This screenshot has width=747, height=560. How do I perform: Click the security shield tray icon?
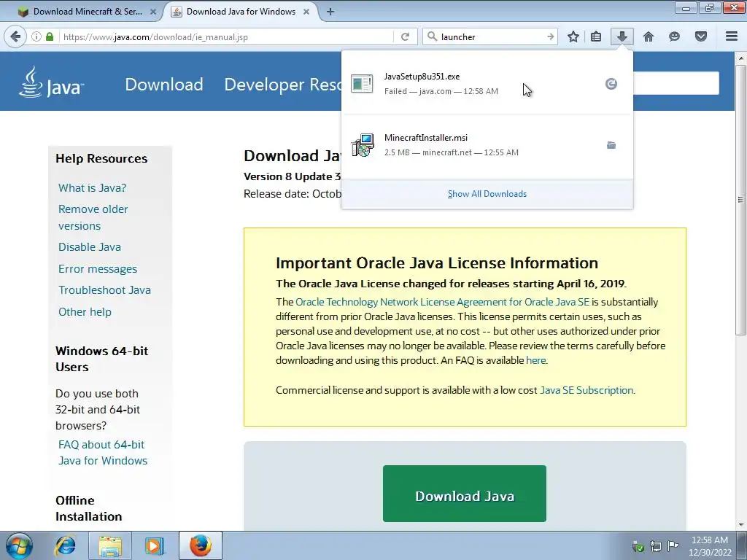click(x=638, y=545)
